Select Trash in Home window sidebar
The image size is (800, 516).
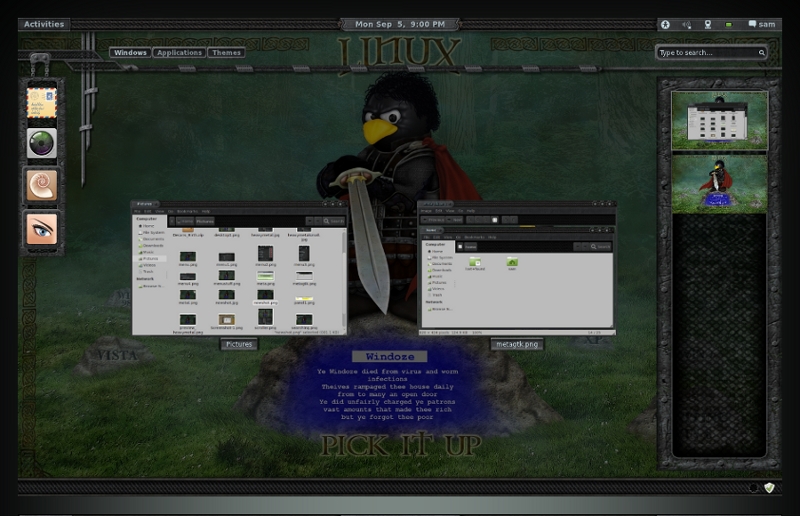437,295
